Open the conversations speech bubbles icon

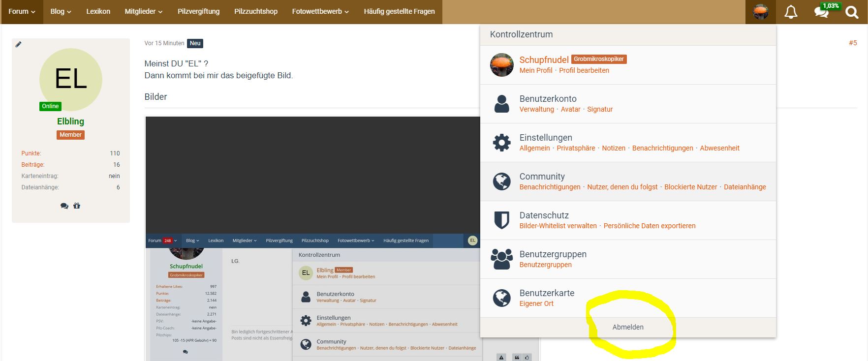(821, 12)
